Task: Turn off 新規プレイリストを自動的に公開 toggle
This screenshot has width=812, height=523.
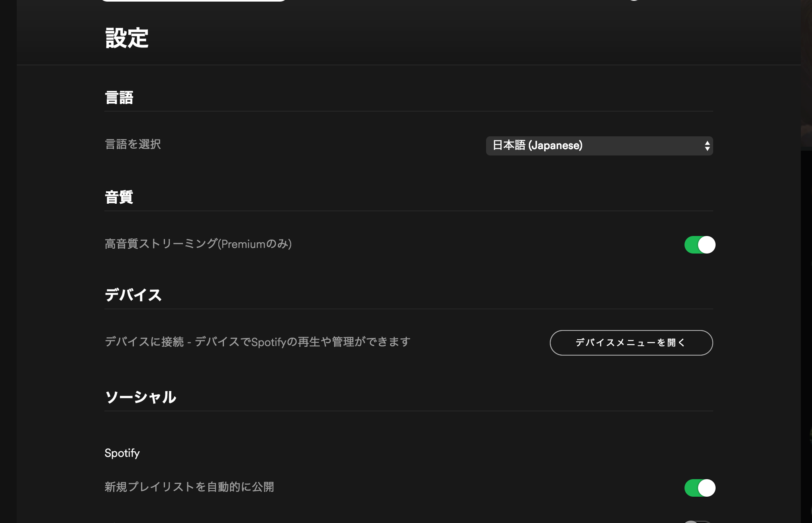Action: [700, 488]
